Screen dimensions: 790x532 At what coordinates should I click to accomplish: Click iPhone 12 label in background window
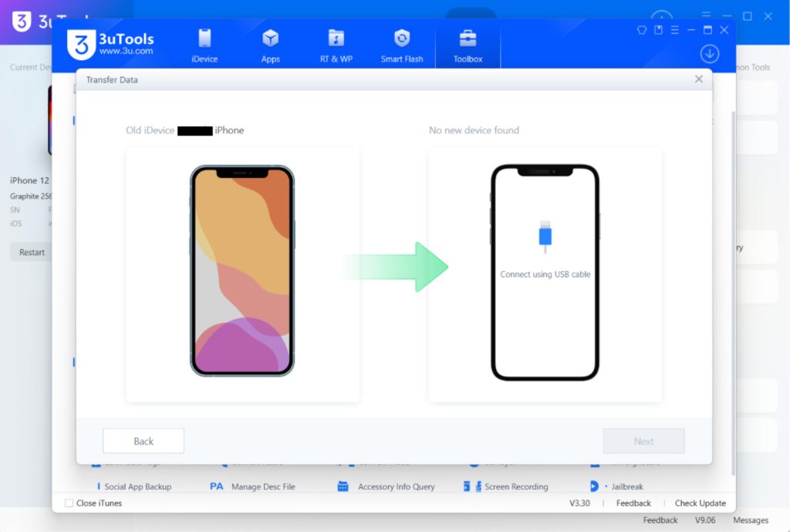[29, 180]
